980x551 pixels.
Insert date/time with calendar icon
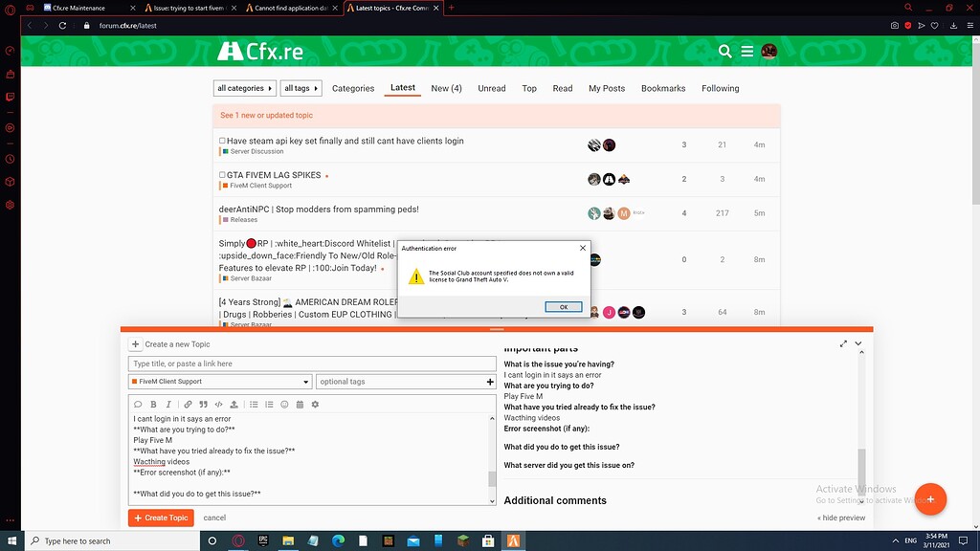(300, 405)
